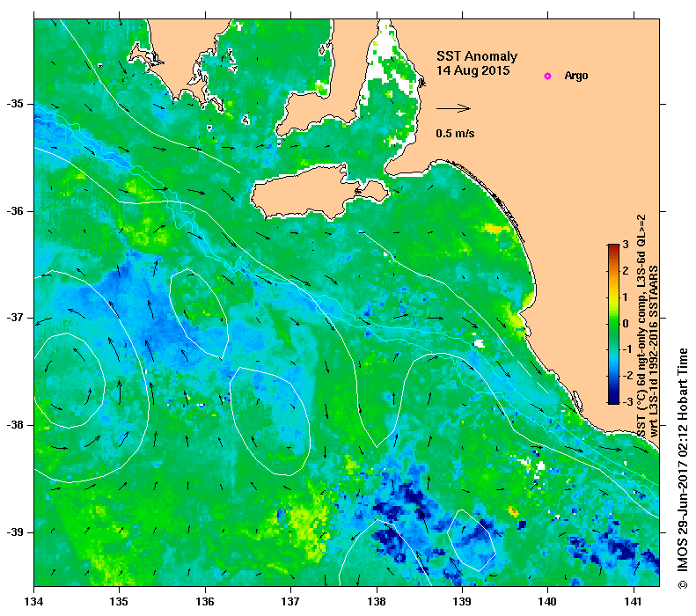
Task: Click the longitude axis label '135'
Action: tap(119, 601)
